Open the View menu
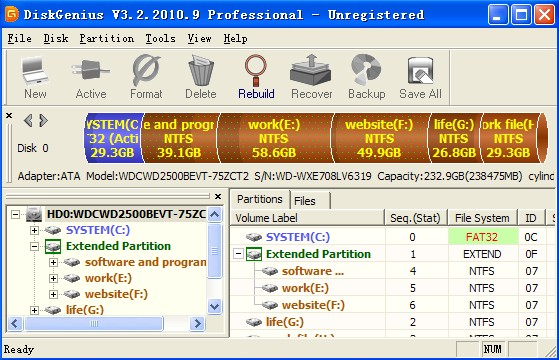The height and width of the screenshot is (360, 559). click(x=200, y=38)
